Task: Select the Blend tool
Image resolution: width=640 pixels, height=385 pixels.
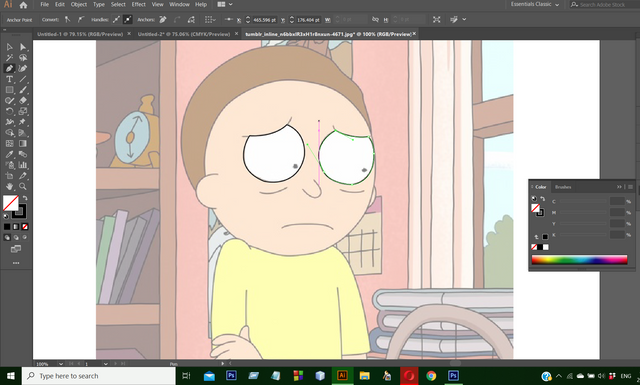Action: 23,154
